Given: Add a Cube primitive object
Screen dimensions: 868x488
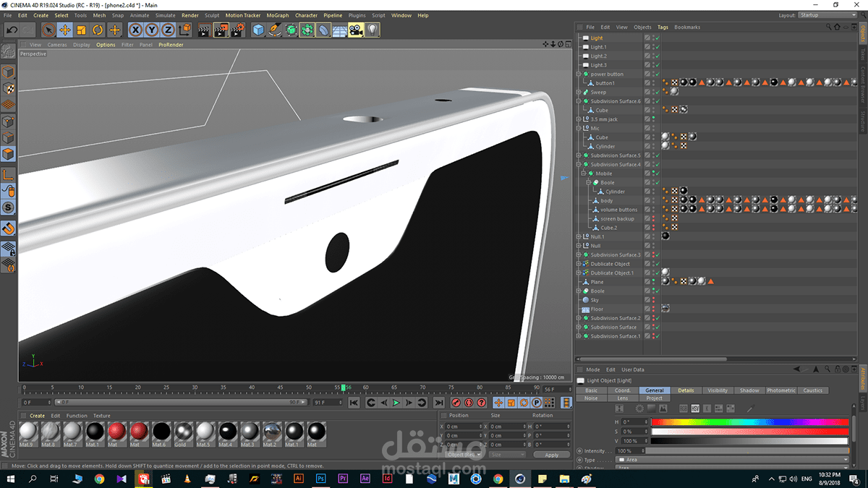Looking at the screenshot, I should point(259,30).
